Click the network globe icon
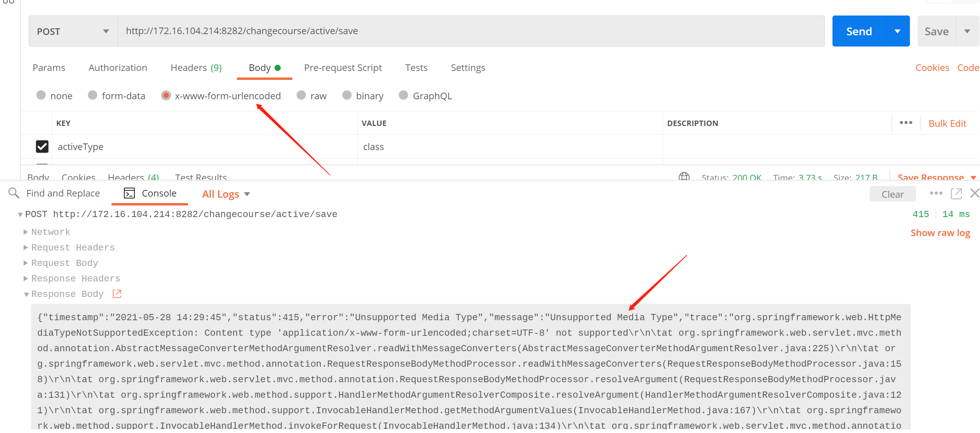The height and width of the screenshot is (433, 980). pos(684,177)
